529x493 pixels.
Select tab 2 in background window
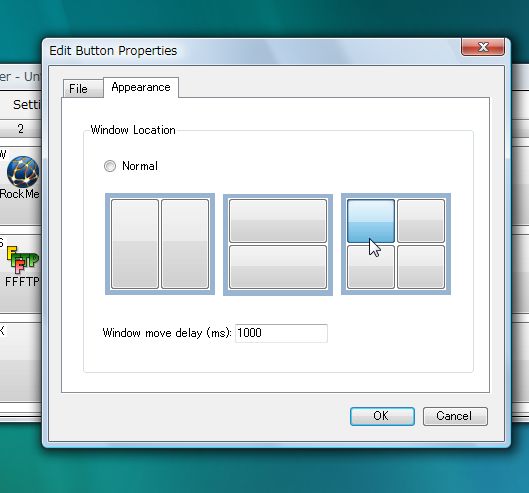(x=21, y=129)
